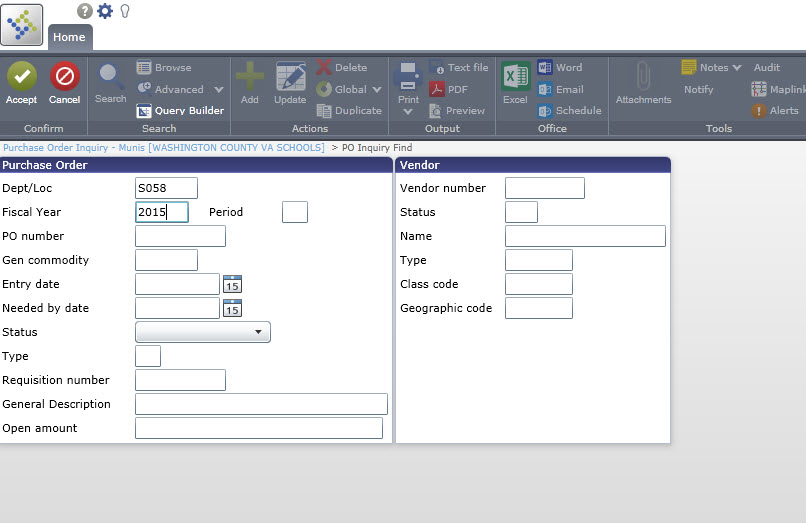Click the help question mark icon

[85, 11]
